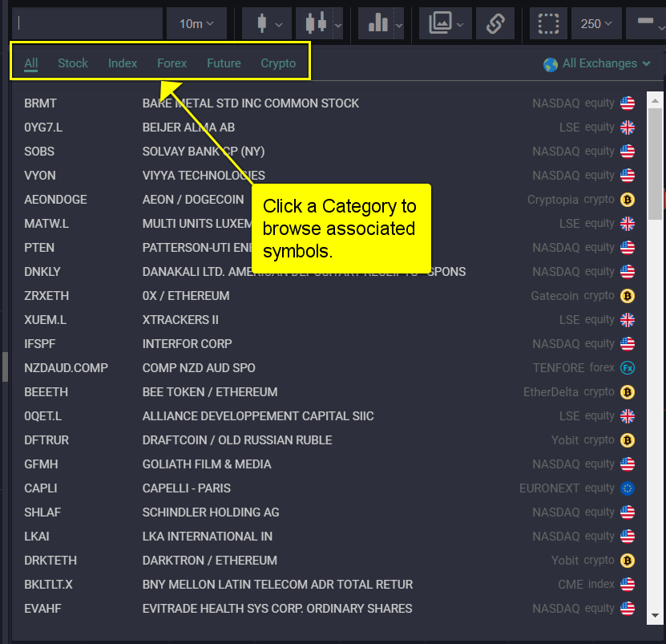Image resolution: width=666 pixels, height=644 pixels.
Task: Click the Bitcoin icon on BEEETH row
Action: point(628,392)
